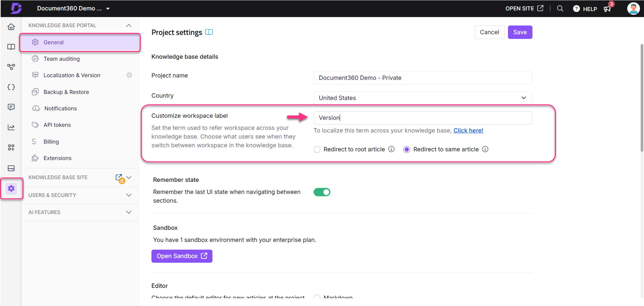
Task: Open the Country dropdown
Action: point(423,98)
